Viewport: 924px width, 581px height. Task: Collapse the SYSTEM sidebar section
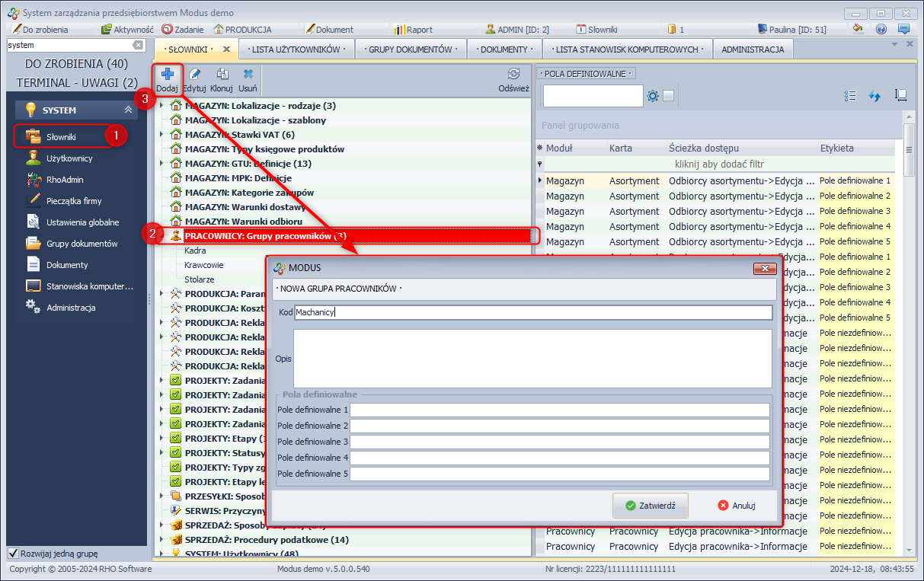(128, 110)
